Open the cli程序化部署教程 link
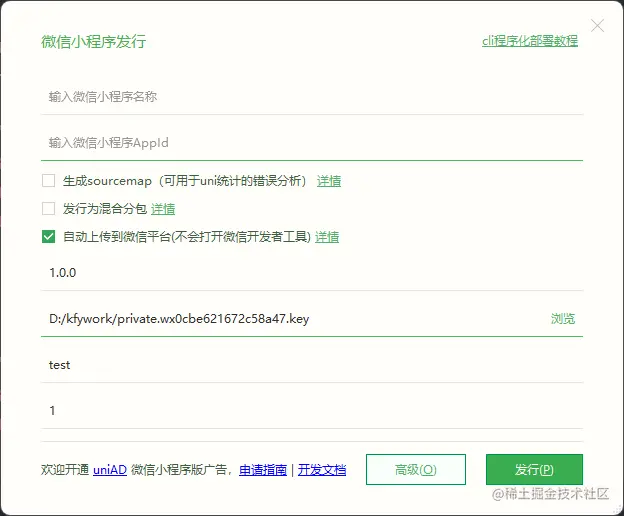The height and width of the screenshot is (516, 624). 530,41
